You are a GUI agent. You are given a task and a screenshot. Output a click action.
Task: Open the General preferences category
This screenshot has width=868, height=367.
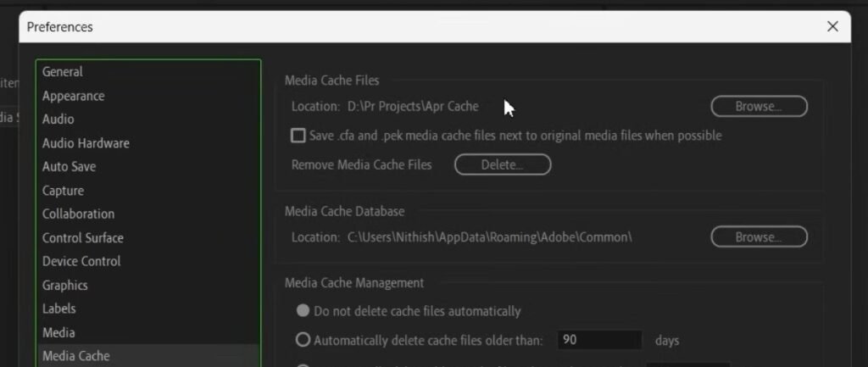click(63, 72)
